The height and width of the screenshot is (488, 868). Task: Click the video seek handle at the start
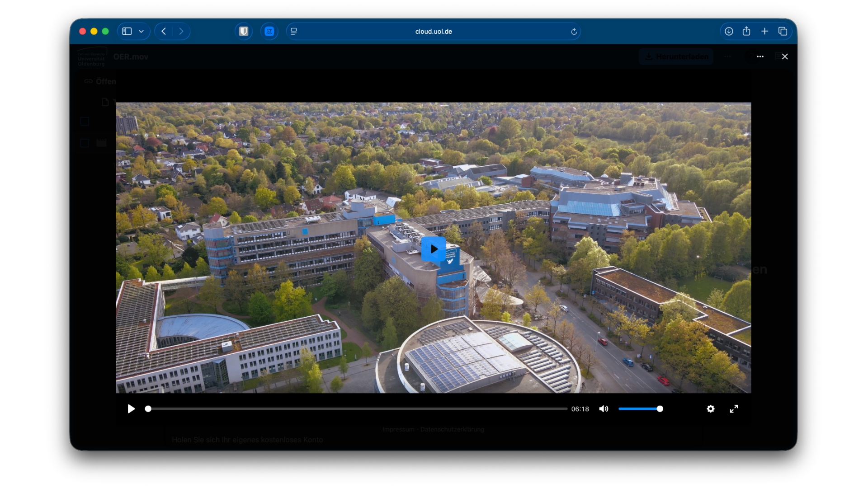(x=148, y=409)
